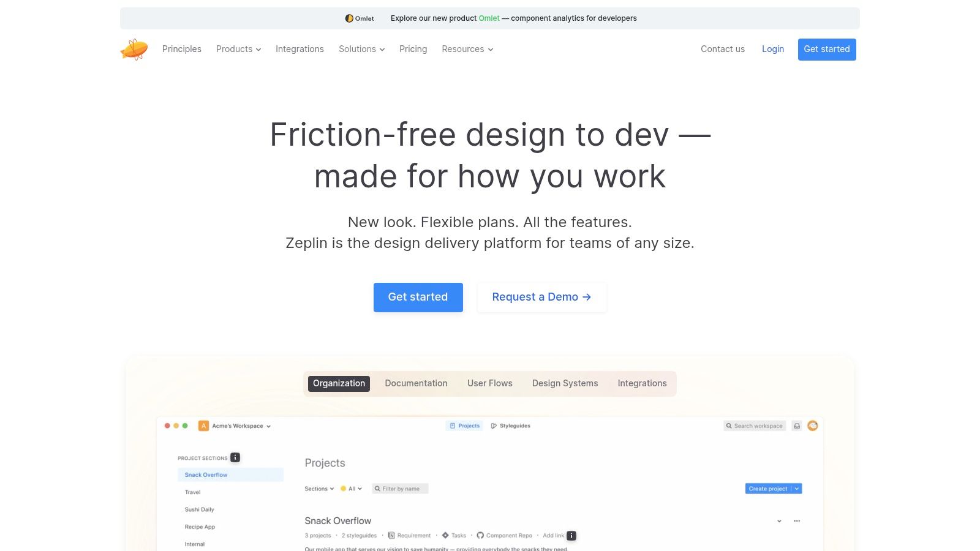
Task: Click the large hero Get started button
Action: point(418,298)
